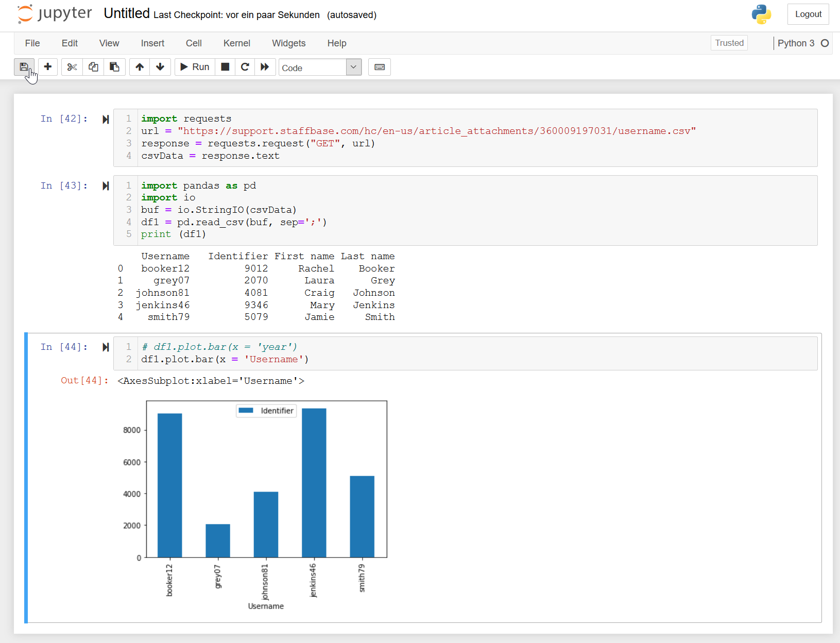
Task: Interrupt the kernel with the stop icon
Action: pos(225,67)
